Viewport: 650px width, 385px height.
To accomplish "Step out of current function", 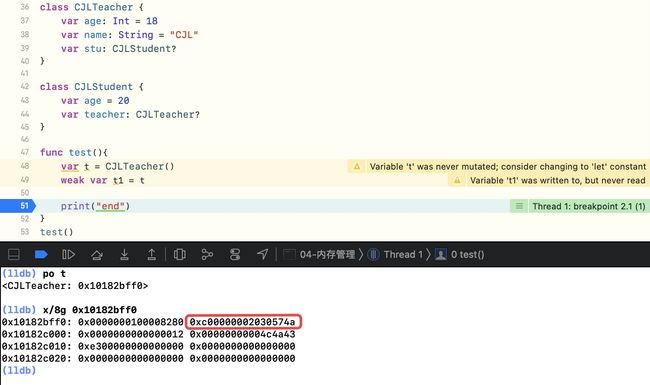I will pos(152,254).
